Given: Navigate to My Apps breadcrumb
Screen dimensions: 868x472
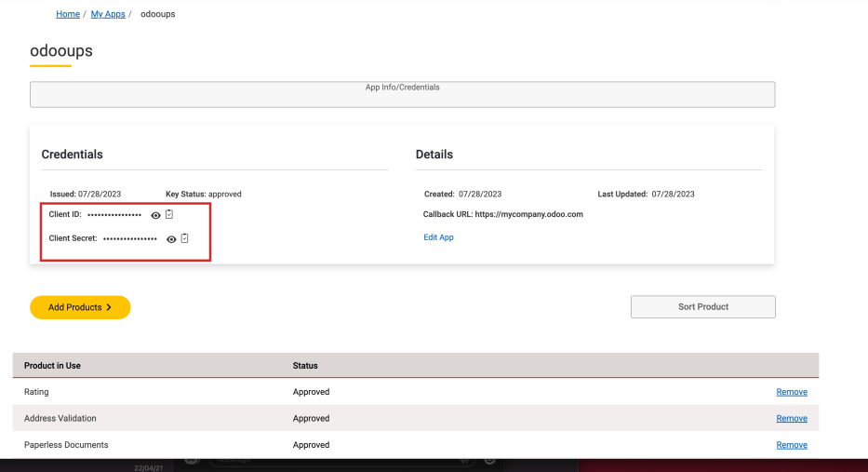Looking at the screenshot, I should 108,14.
